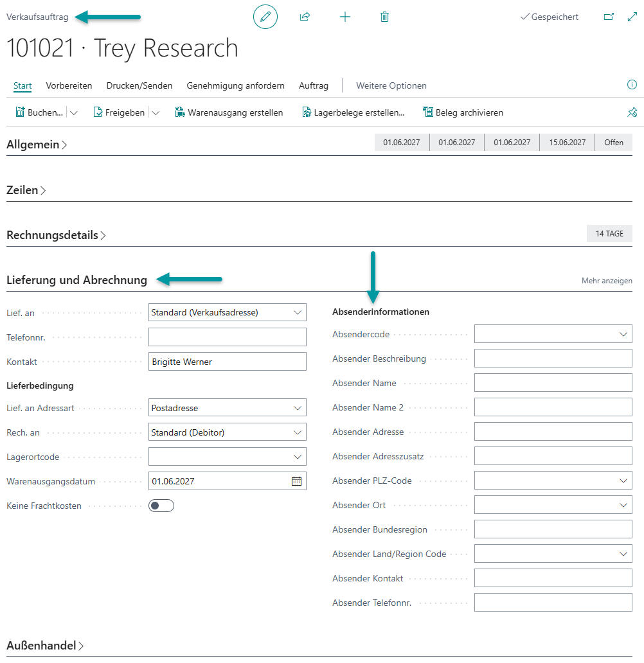644x663 pixels.
Task: Collapse the Lieferung und Abrechnung heading
Action: tap(76, 280)
